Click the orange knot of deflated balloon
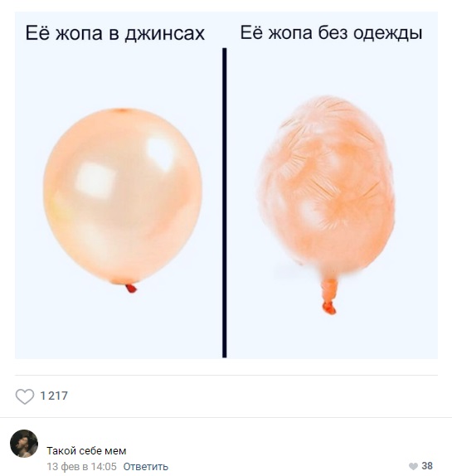The width and height of the screenshot is (452, 476). point(329,308)
